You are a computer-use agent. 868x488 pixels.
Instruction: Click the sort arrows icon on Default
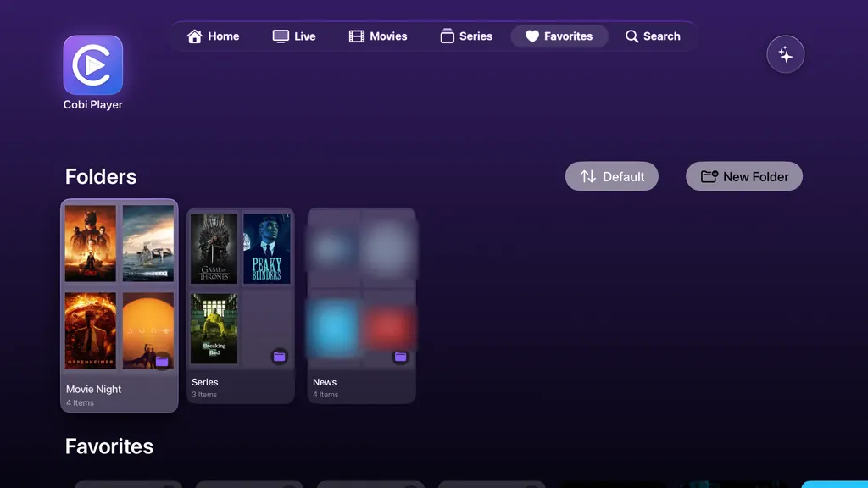[x=588, y=176]
